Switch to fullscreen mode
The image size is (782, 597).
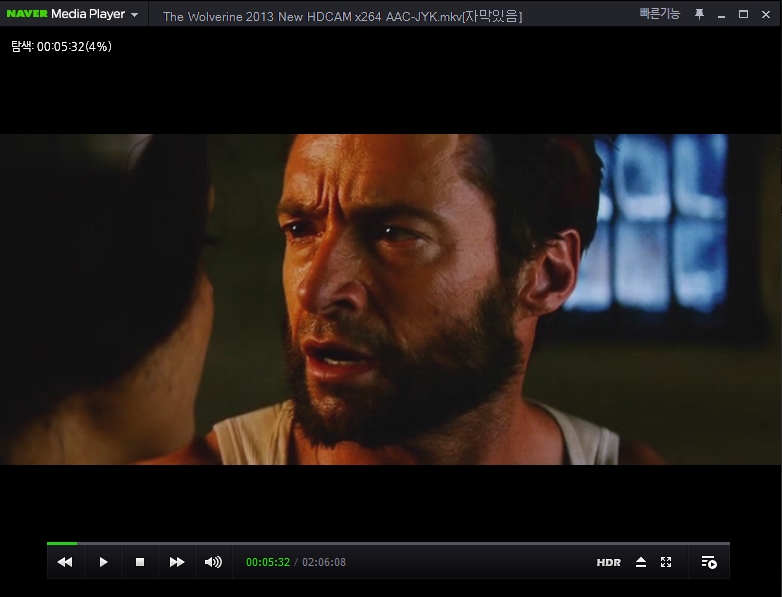(x=666, y=562)
